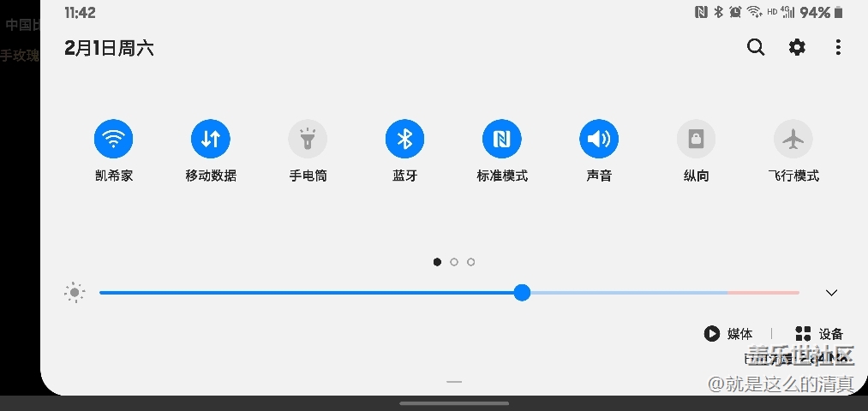Open the 媒体 media panel
Viewport: 868px width, 411px height.
[728, 334]
